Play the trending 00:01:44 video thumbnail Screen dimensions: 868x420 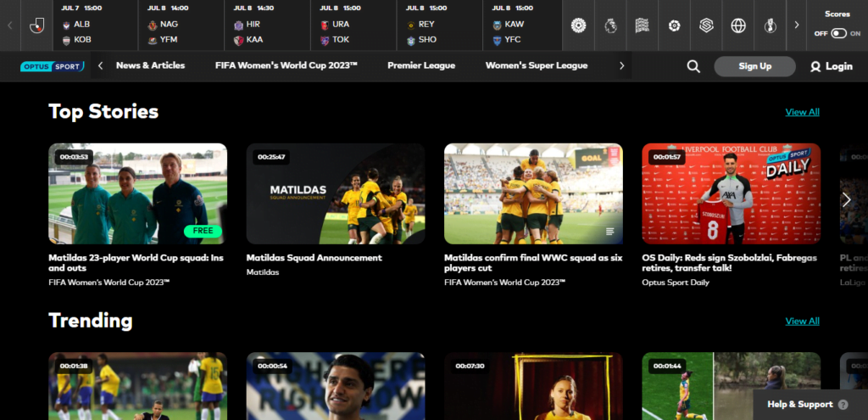tap(732, 386)
